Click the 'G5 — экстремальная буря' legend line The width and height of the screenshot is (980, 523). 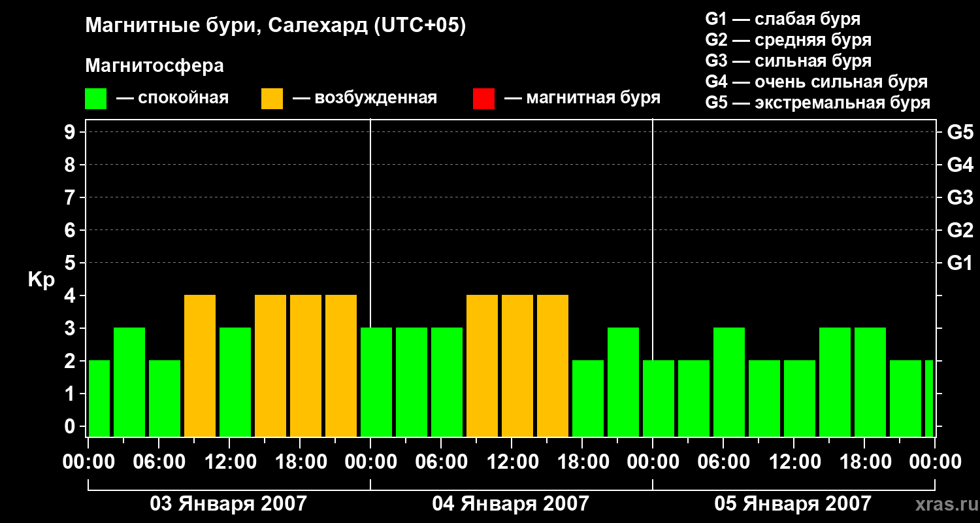[x=817, y=103]
